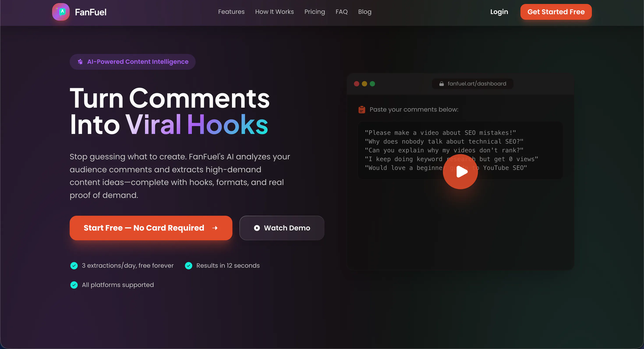
Task: Play the dashboard demo video
Action: [x=460, y=172]
